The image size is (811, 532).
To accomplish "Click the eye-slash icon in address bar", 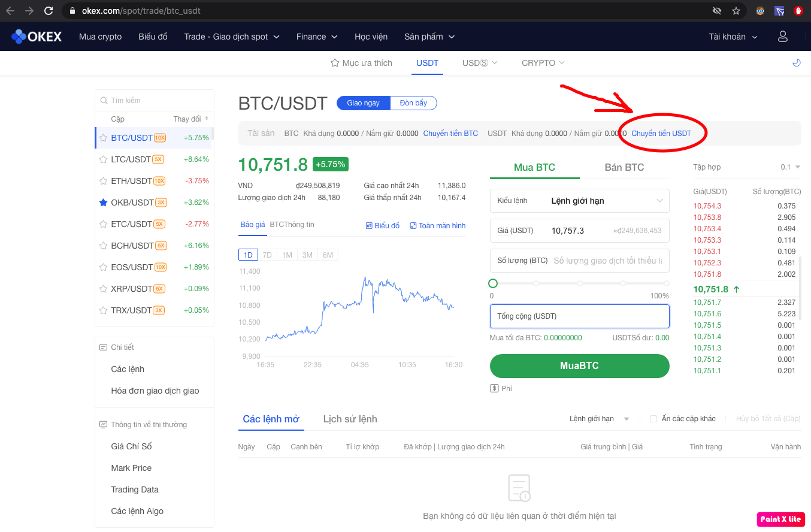I will (x=717, y=11).
